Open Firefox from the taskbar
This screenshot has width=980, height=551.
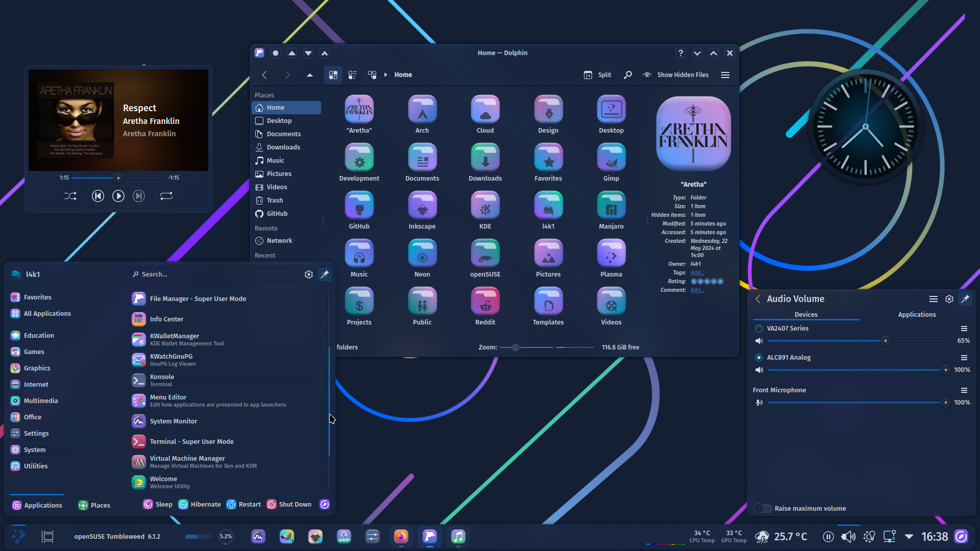coord(401,537)
